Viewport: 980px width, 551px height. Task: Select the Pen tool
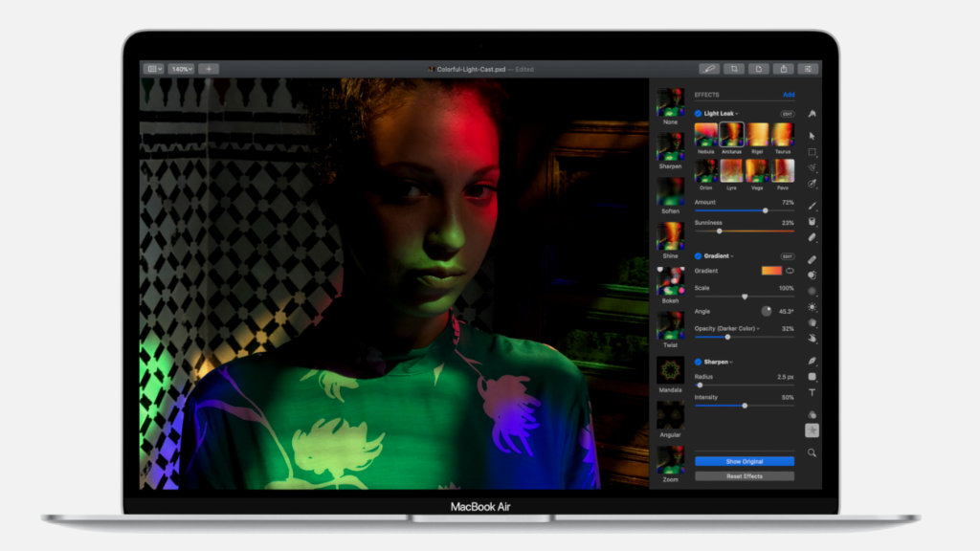point(812,361)
